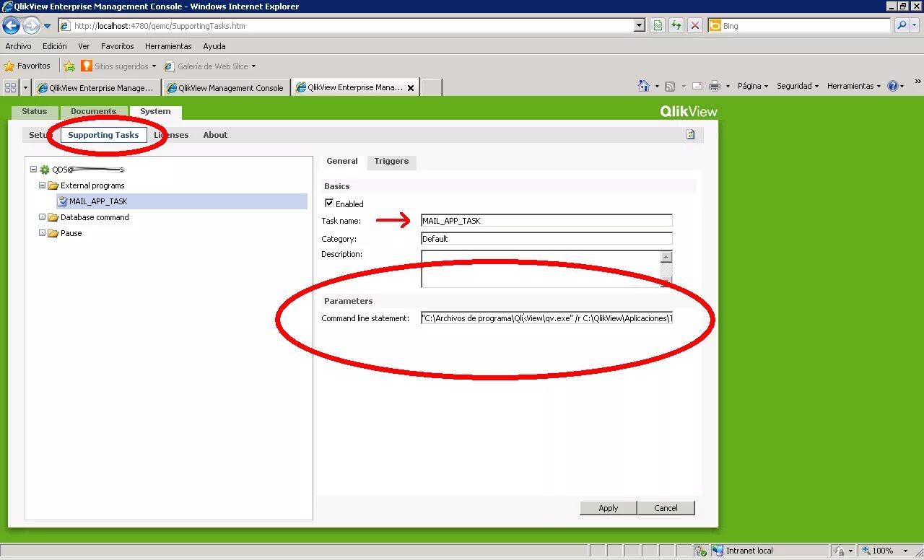Click the Home page icon
The width and height of the screenshot is (924, 560).
[644, 86]
